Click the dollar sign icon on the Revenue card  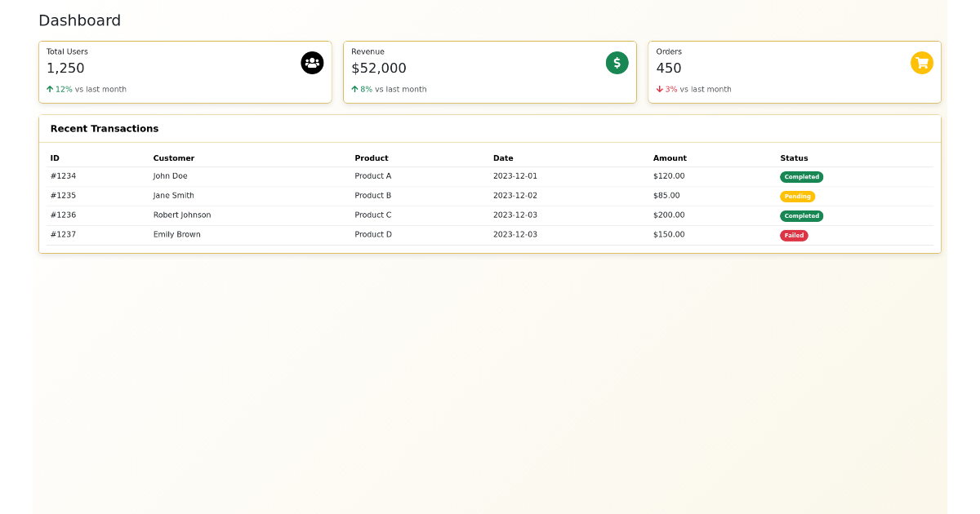pyautogui.click(x=617, y=63)
